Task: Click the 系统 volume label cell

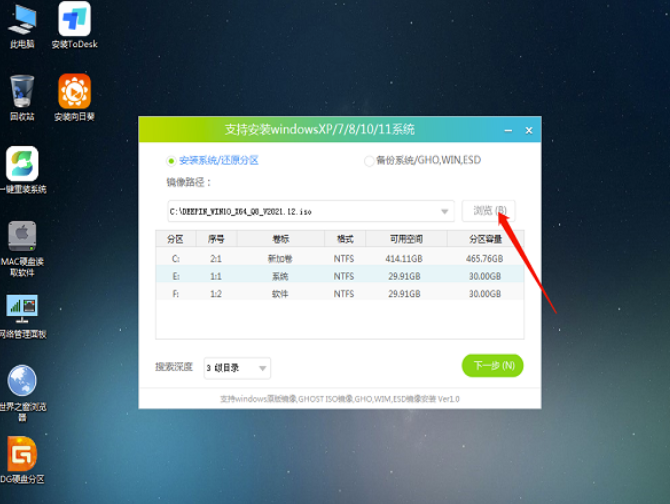Action: tap(280, 276)
